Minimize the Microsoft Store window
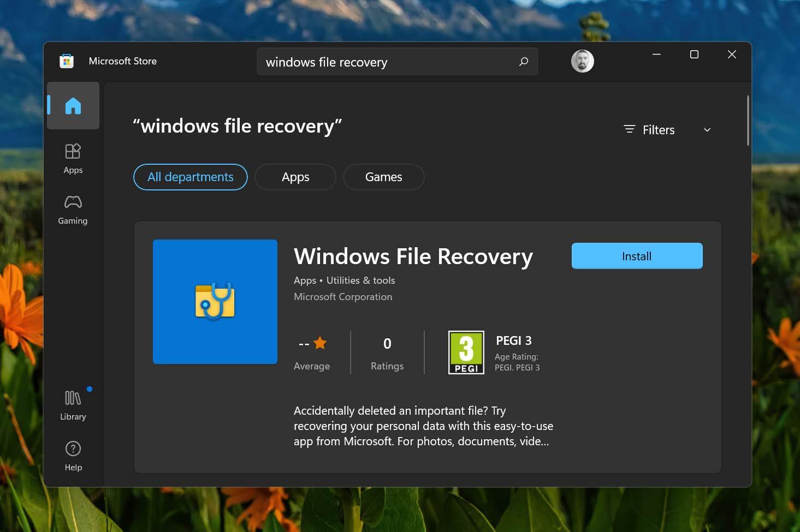 657,55
